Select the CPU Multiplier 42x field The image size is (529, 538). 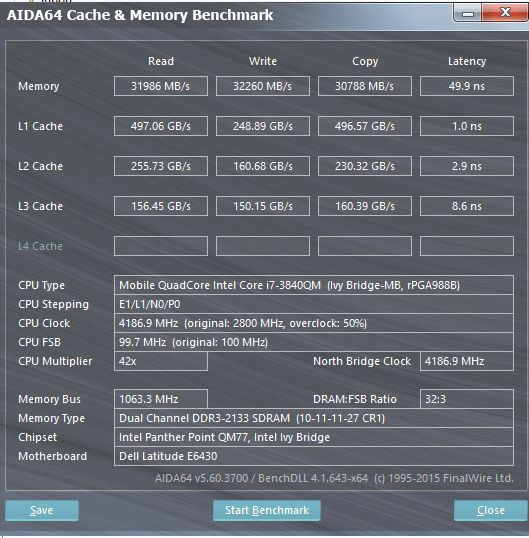(161, 361)
